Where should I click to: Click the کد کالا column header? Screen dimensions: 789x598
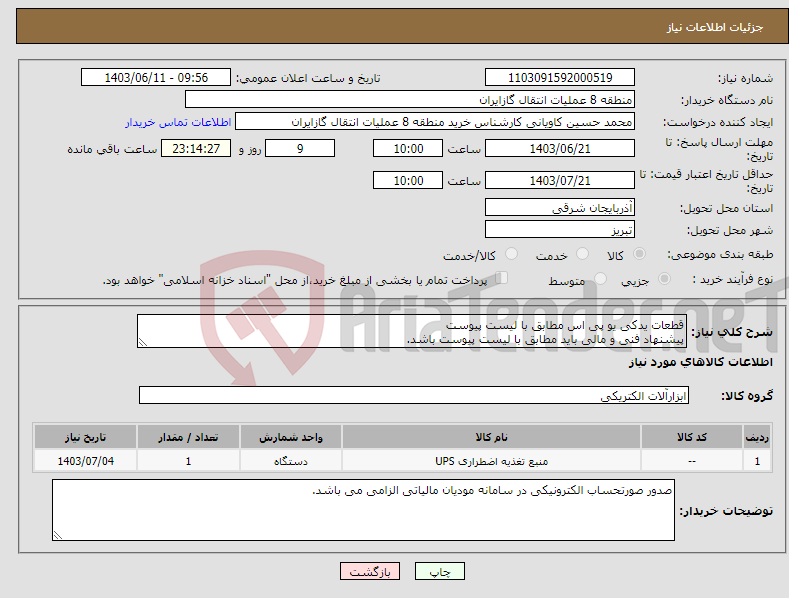tap(692, 437)
